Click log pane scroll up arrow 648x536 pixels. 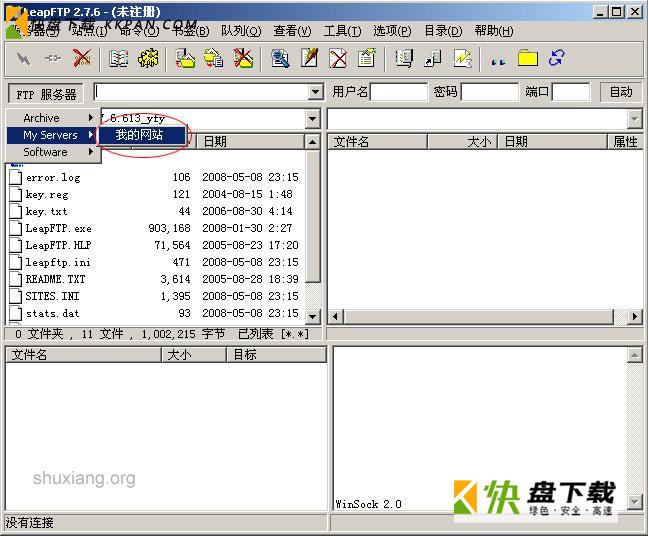[x=634, y=355]
